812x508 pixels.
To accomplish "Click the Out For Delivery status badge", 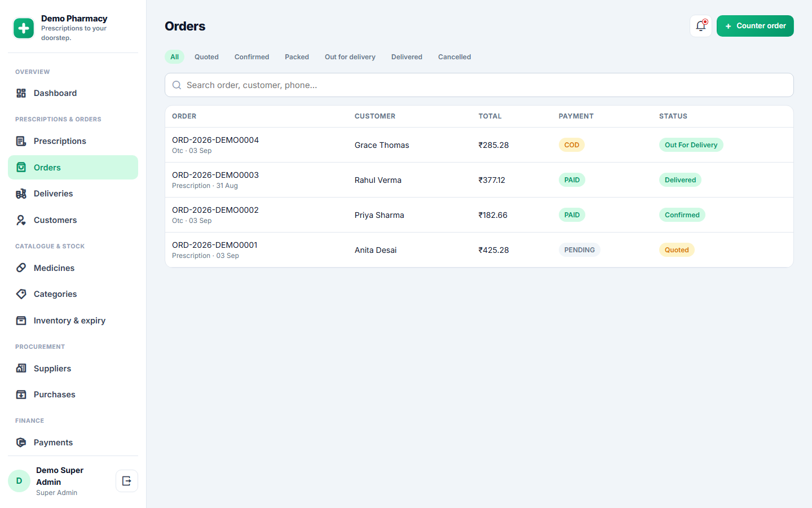I will [691, 145].
